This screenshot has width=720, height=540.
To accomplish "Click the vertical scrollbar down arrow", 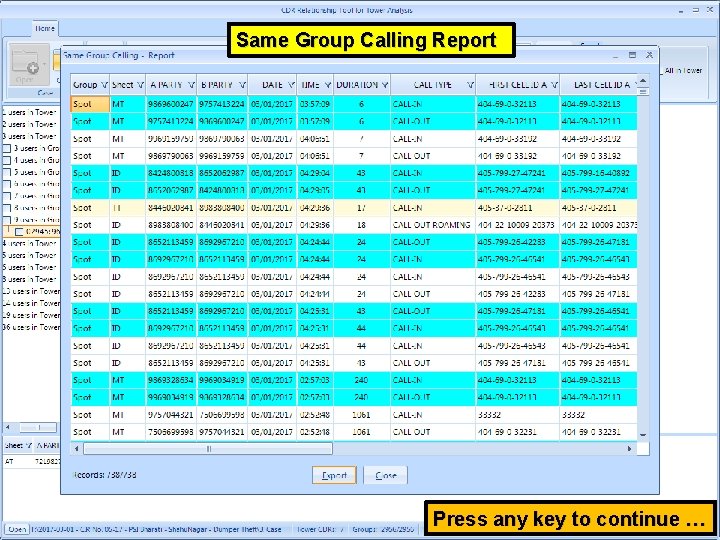I will (x=643, y=434).
